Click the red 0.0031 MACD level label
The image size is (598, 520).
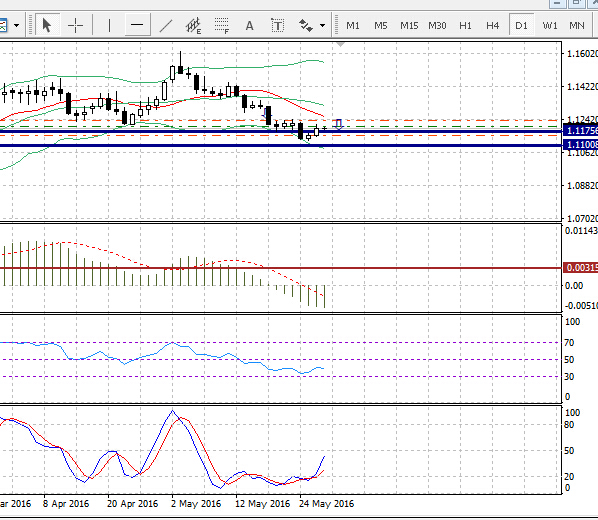(x=580, y=268)
